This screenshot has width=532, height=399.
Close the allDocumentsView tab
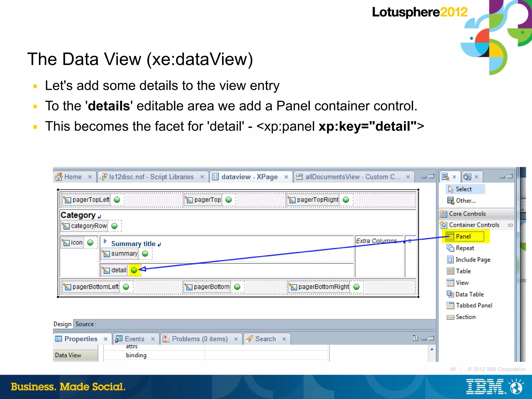coord(408,177)
